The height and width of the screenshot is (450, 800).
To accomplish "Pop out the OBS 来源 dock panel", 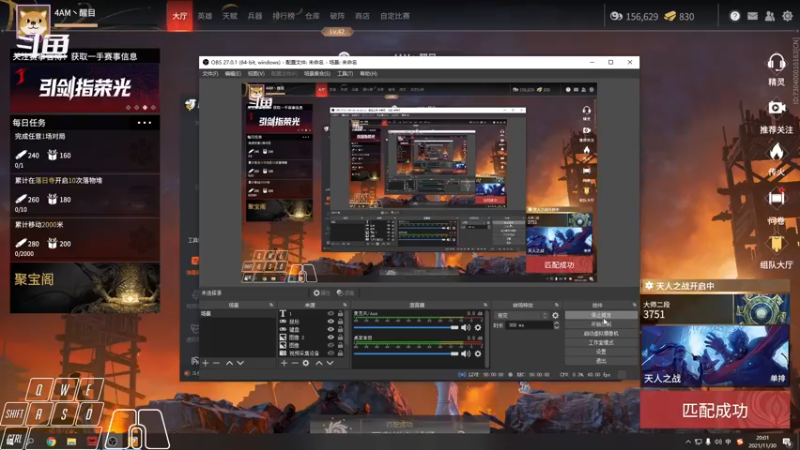I will 345,305.
